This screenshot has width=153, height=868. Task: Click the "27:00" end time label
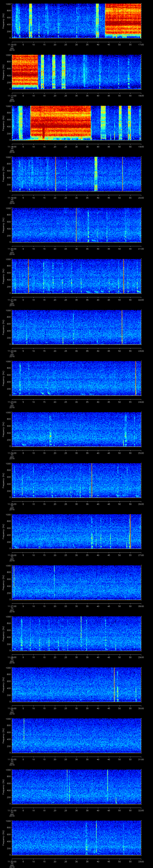click(x=141, y=555)
